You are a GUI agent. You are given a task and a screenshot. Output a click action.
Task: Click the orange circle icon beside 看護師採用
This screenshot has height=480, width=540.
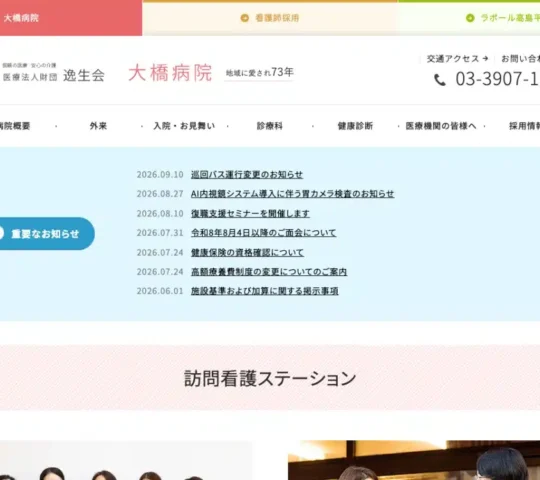point(245,18)
